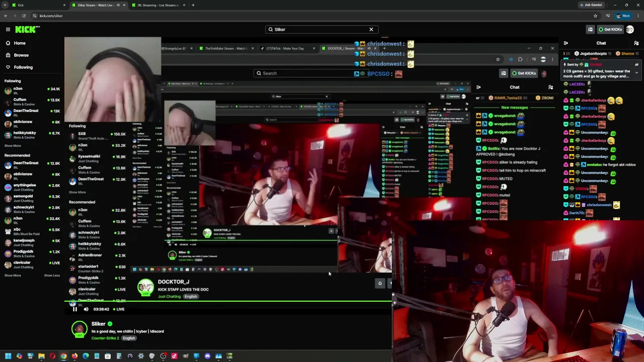Open the Sliker channel name link

tap(99, 324)
